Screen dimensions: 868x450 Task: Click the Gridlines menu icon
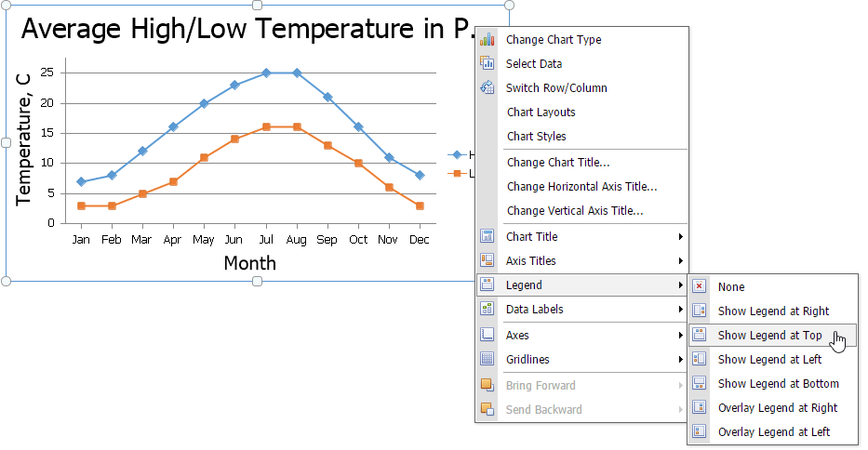487,359
